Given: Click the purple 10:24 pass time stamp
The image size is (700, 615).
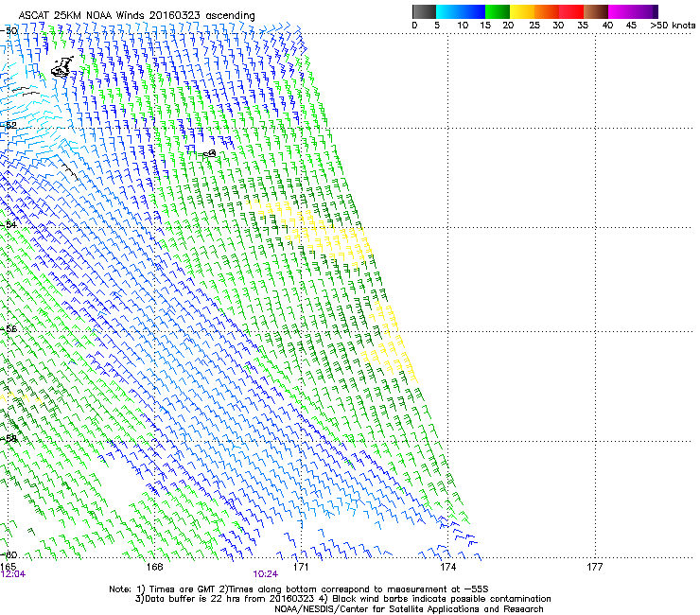Looking at the screenshot, I should coord(265,574).
